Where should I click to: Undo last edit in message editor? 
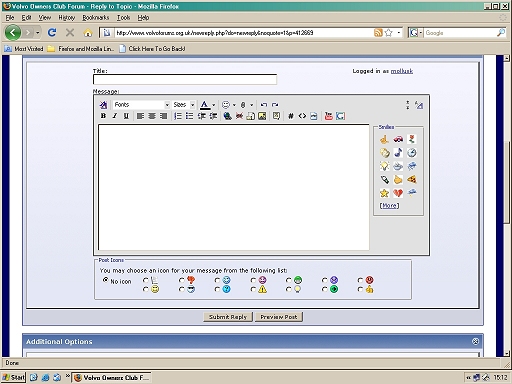click(x=264, y=105)
